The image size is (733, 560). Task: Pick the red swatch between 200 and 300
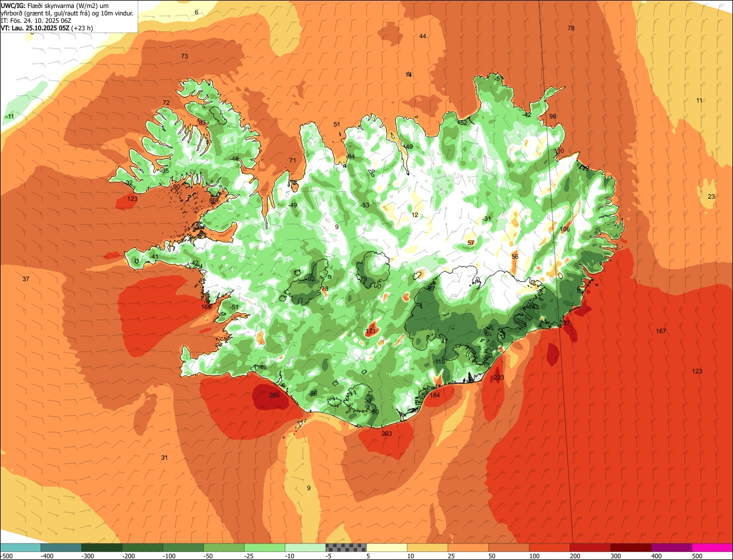pyautogui.click(x=590, y=547)
